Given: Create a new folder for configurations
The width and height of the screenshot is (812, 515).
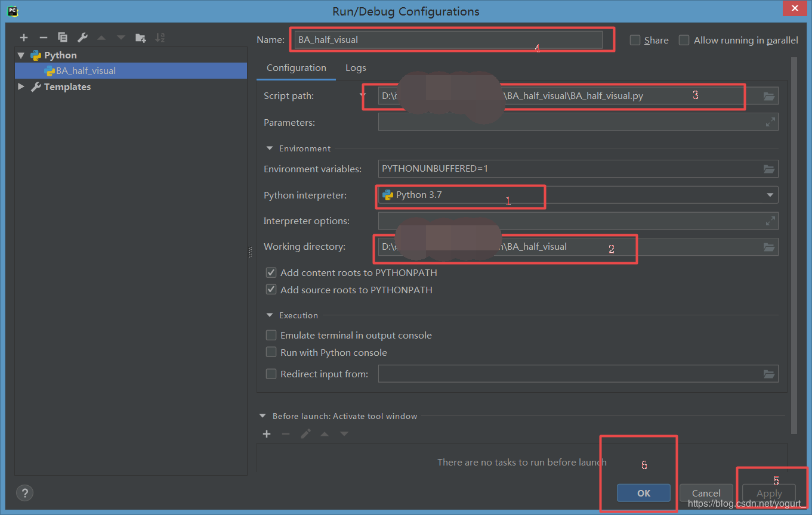Looking at the screenshot, I should tap(141, 37).
